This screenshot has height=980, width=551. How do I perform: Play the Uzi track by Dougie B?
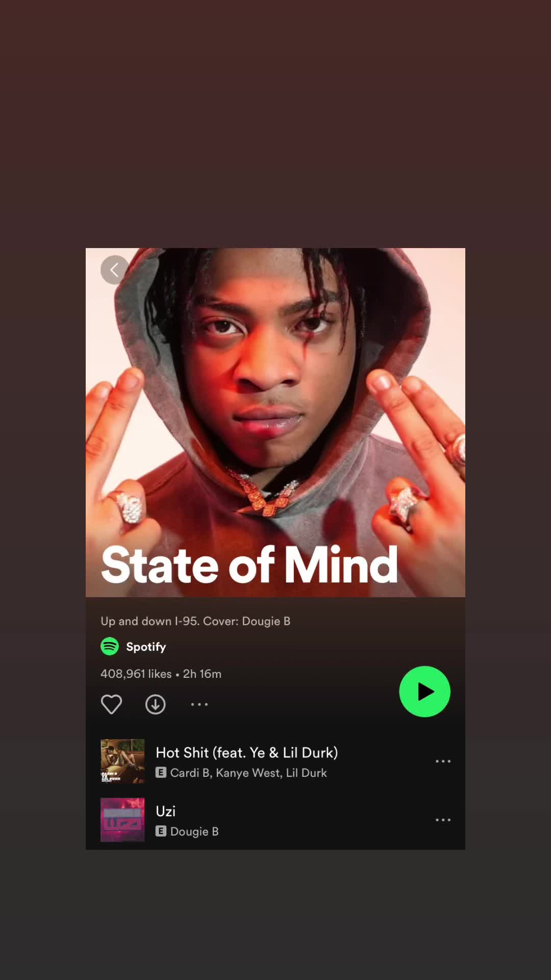point(275,820)
